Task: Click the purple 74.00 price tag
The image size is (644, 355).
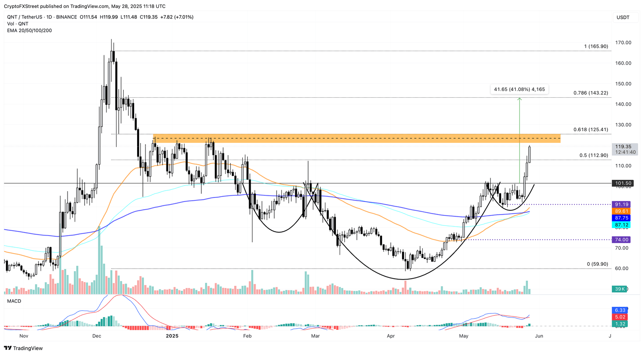Action: click(621, 240)
